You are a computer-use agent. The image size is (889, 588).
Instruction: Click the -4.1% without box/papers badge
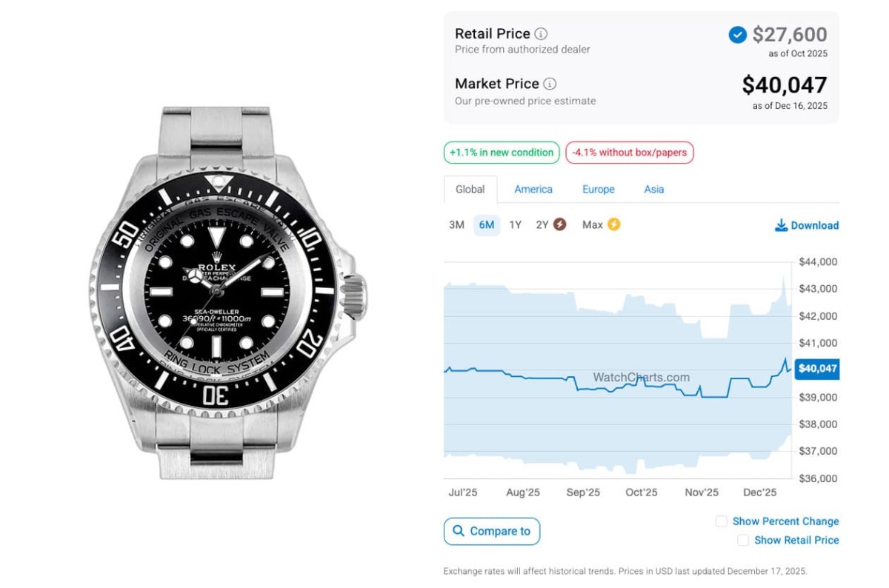(x=629, y=153)
